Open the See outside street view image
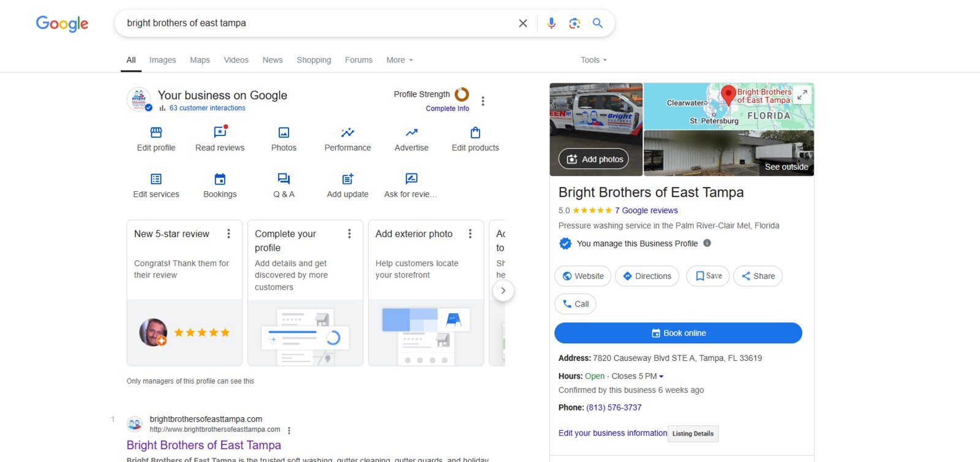Viewport: 980px width, 462px height. (x=729, y=153)
